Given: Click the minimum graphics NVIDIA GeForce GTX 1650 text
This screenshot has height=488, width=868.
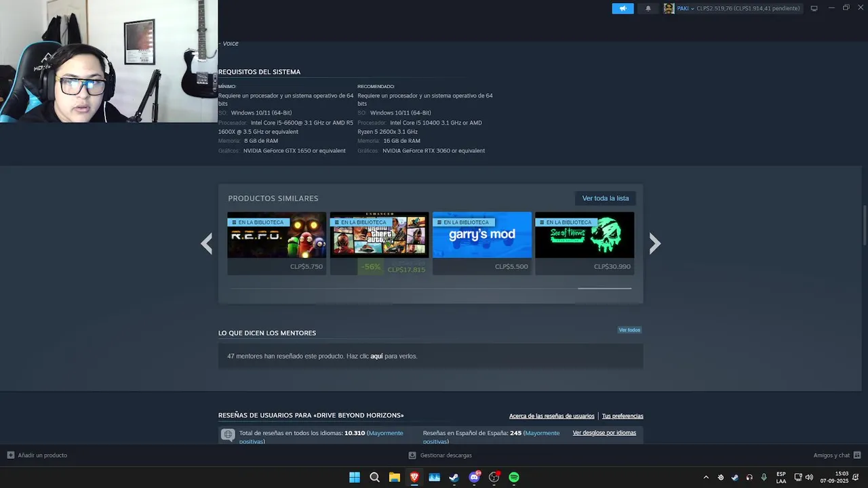Looking at the screenshot, I should point(294,150).
